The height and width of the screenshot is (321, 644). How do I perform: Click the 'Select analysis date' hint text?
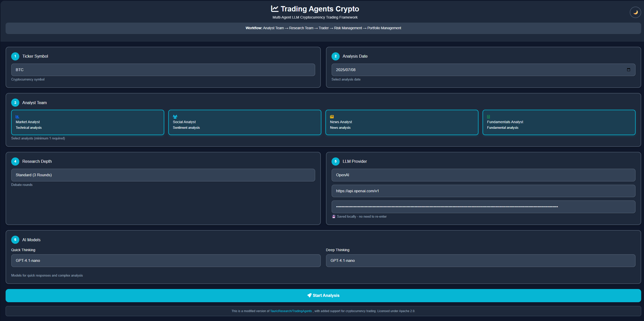tap(346, 79)
